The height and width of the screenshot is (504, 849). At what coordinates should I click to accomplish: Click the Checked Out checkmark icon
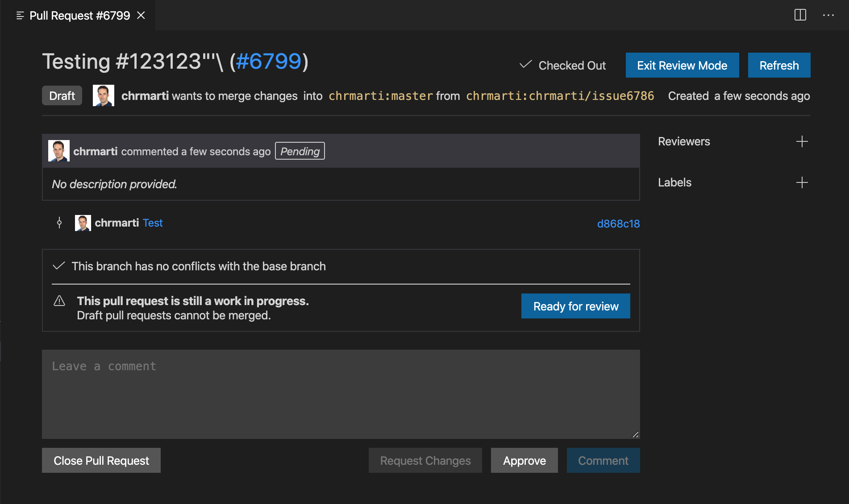point(526,65)
